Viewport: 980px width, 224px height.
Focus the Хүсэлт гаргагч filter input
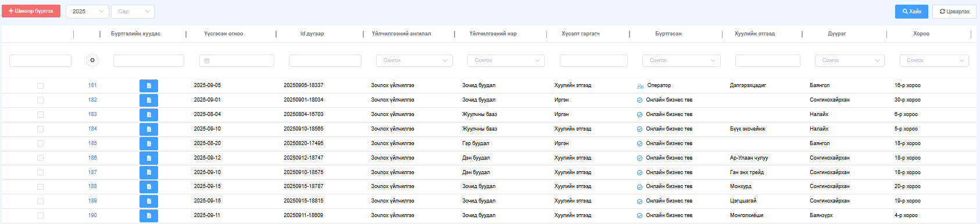593,60
